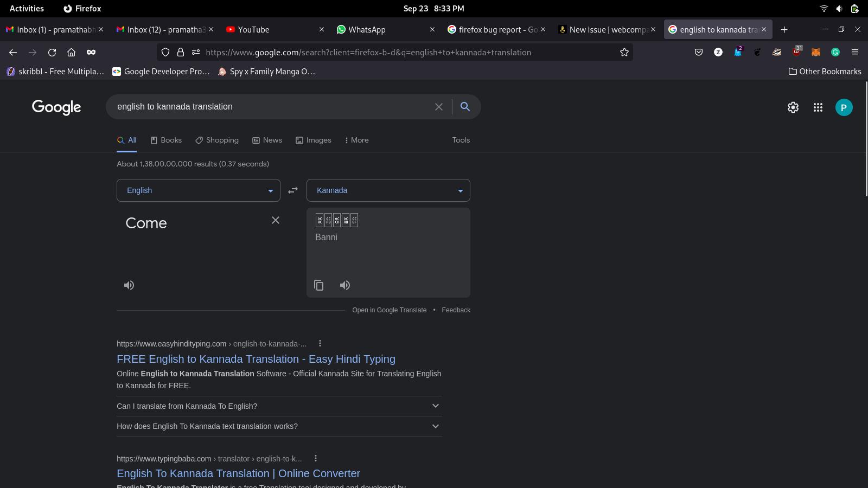Open Spy x Family Manga bookmark
The image size is (868, 488).
266,72
